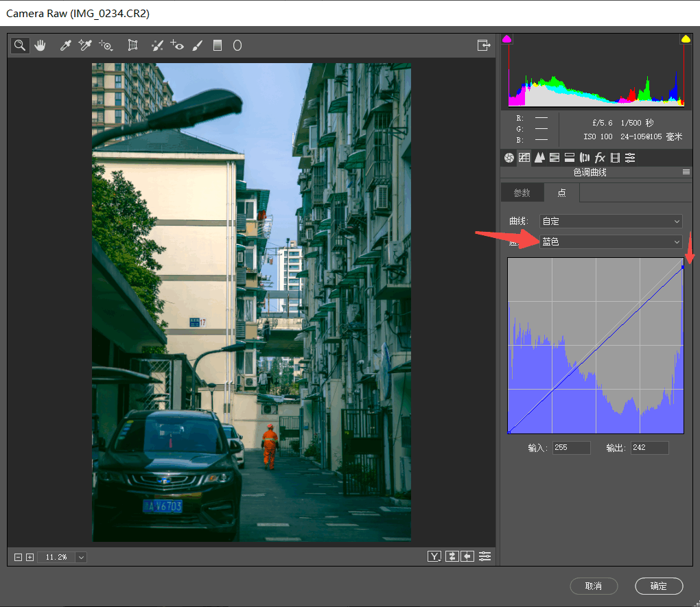Select the Graduated Filter tool

pos(218,45)
